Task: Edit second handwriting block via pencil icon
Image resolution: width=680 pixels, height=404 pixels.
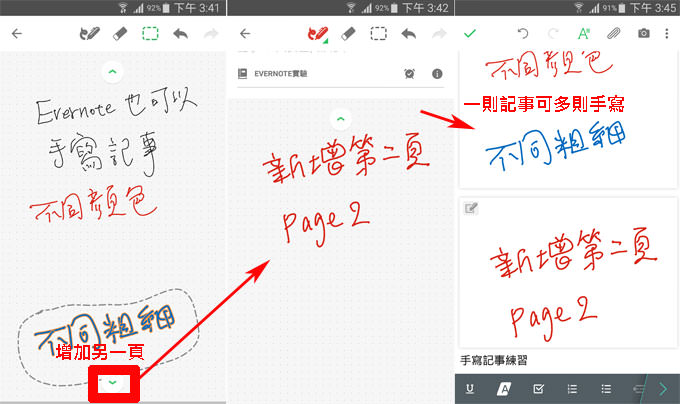Action: tap(471, 209)
